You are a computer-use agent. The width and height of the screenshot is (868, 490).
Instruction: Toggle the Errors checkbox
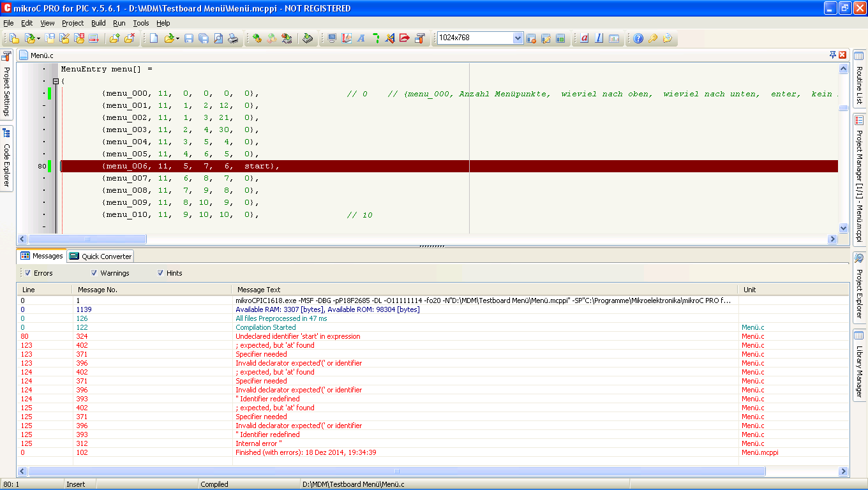(x=27, y=273)
